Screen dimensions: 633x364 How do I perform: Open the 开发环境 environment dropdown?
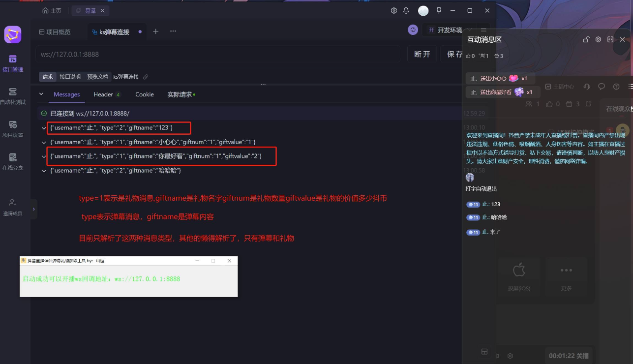[x=445, y=30]
